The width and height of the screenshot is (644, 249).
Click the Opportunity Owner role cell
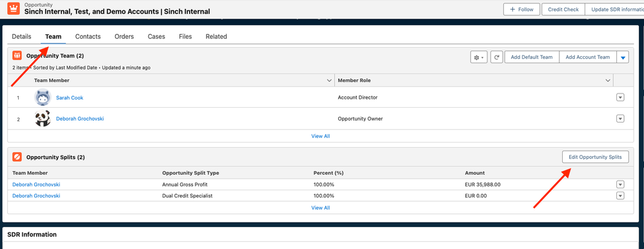360,119
